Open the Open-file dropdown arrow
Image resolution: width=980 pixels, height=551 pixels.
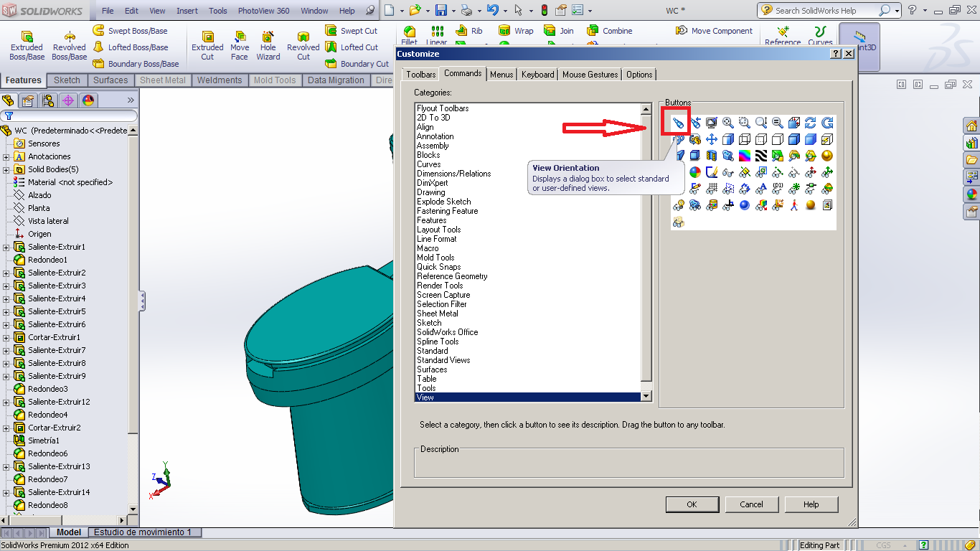tap(427, 10)
